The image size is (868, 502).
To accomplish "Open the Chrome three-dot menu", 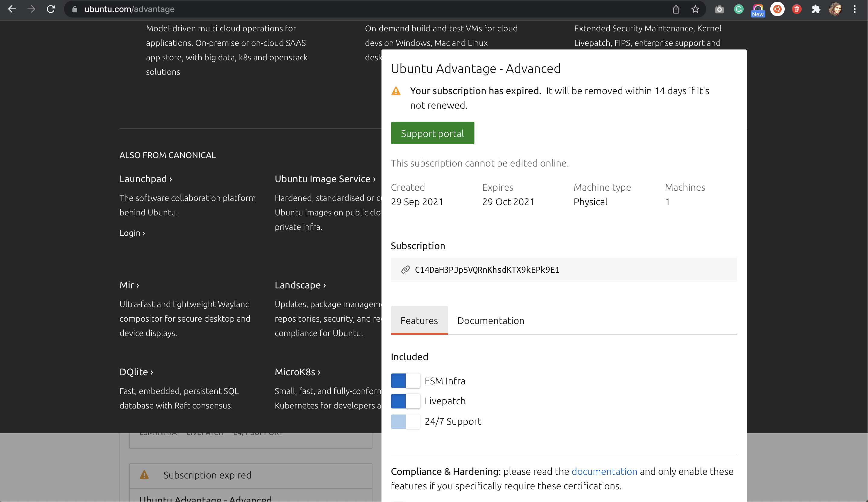I will [854, 9].
